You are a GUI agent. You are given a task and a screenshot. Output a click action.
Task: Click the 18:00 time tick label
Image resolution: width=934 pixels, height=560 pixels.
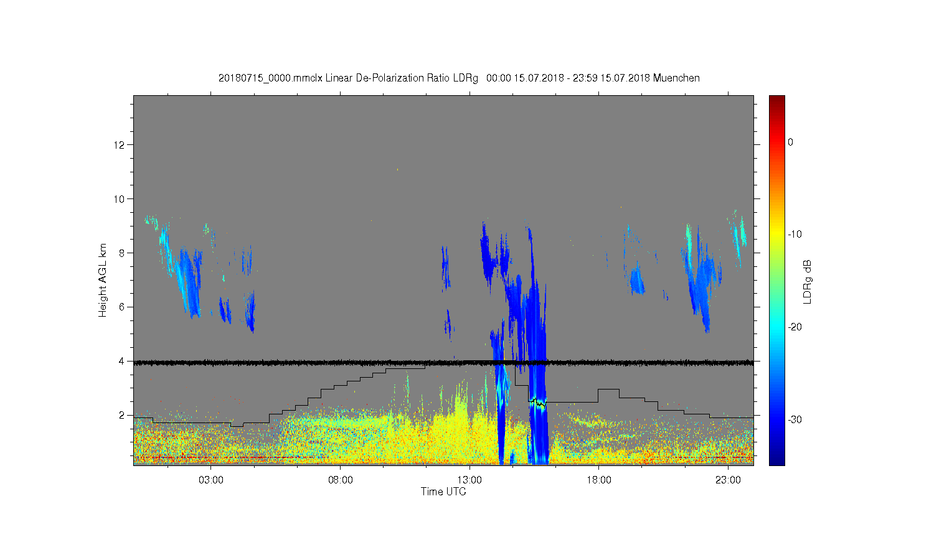coord(599,480)
